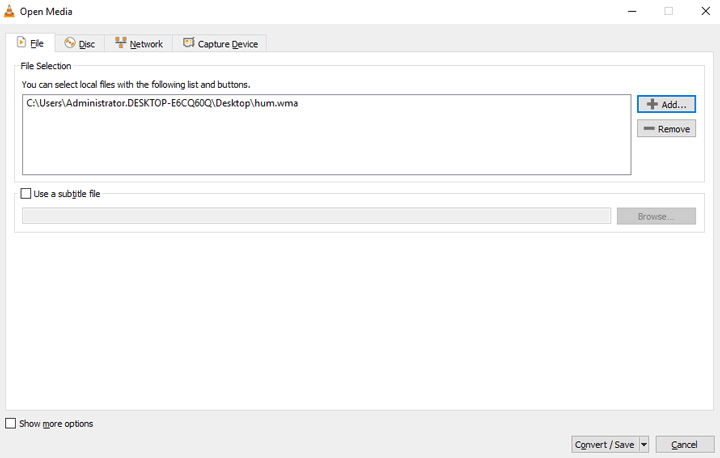Toggle Show more options checkbox
The image size is (720, 458).
click(11, 423)
